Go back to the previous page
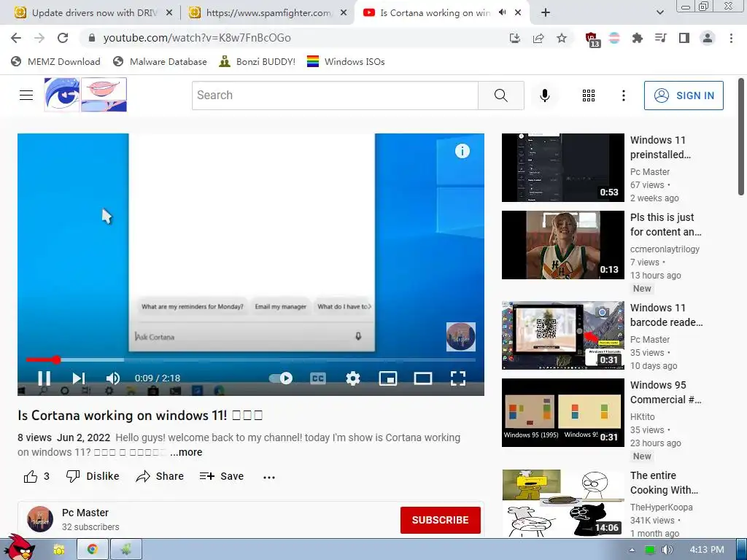Screen dimensions: 747x560 (16, 38)
